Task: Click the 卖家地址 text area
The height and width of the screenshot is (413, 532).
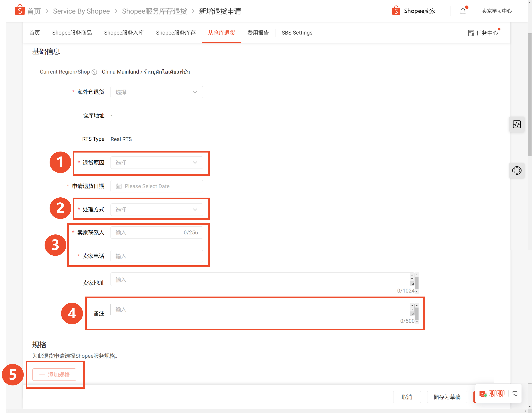Action: 263,280
